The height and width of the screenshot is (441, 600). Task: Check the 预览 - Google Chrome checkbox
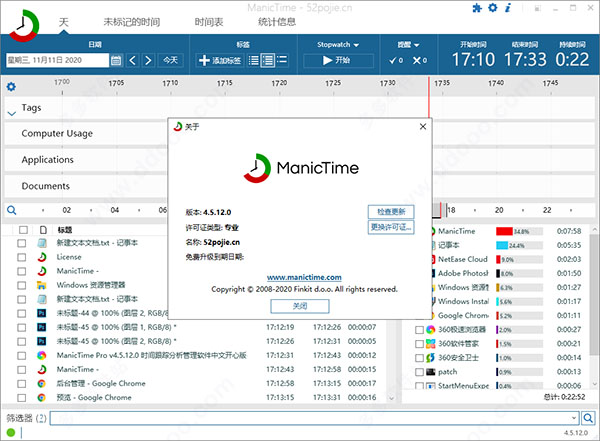click(x=22, y=398)
